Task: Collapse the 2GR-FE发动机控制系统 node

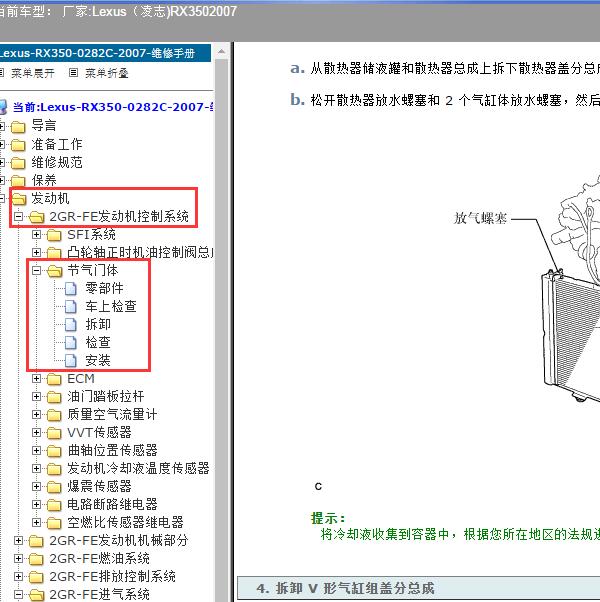Action: pos(18,217)
